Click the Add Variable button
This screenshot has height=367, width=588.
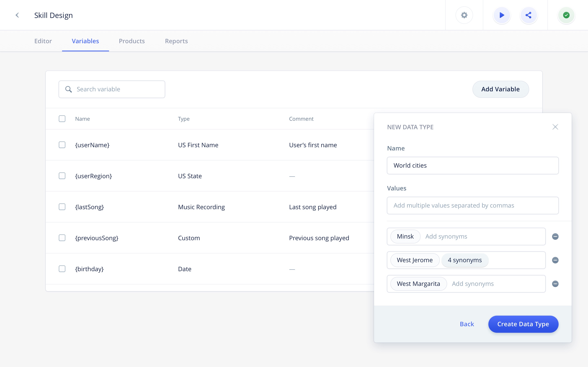point(500,89)
